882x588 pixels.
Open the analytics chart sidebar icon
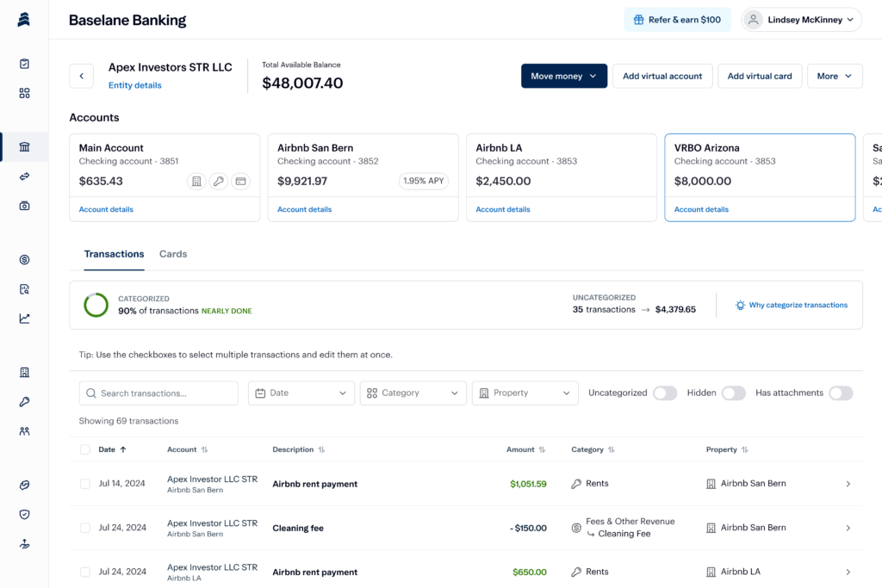[24, 319]
